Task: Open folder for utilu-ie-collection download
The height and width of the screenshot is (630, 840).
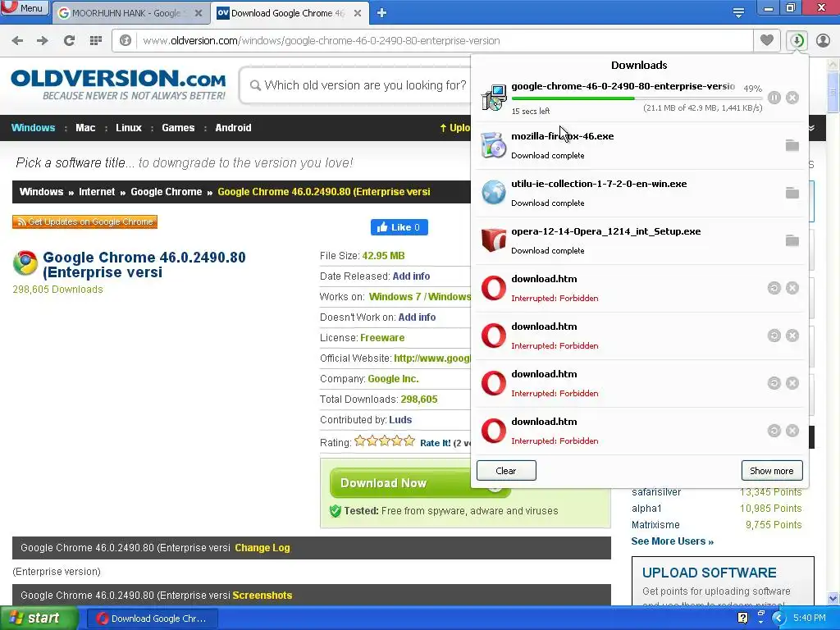Action: click(792, 193)
